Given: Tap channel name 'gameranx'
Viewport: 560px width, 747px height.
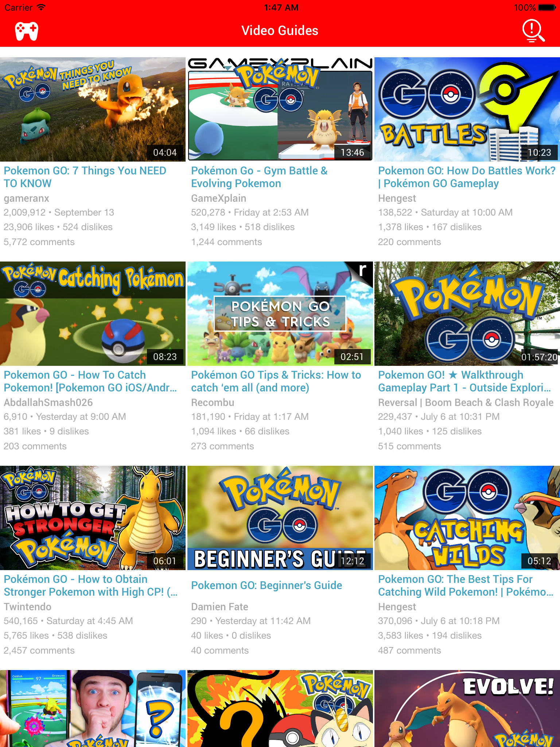Looking at the screenshot, I should (x=26, y=198).
